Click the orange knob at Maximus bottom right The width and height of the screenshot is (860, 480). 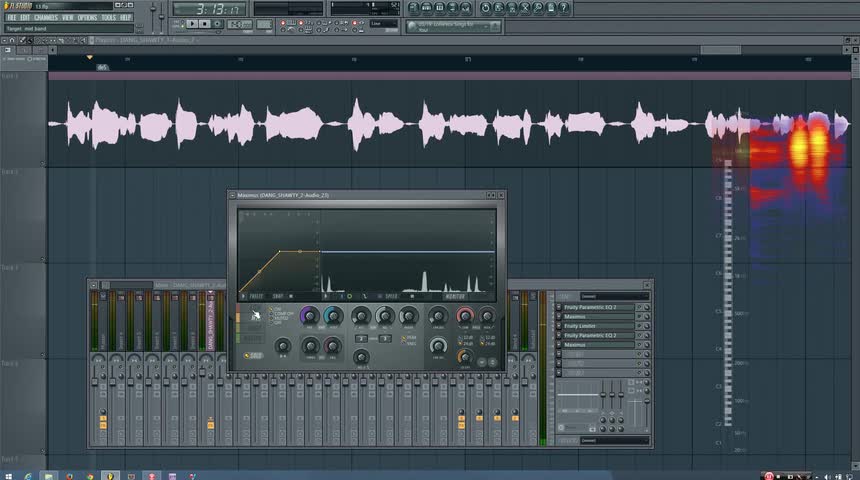pos(464,355)
